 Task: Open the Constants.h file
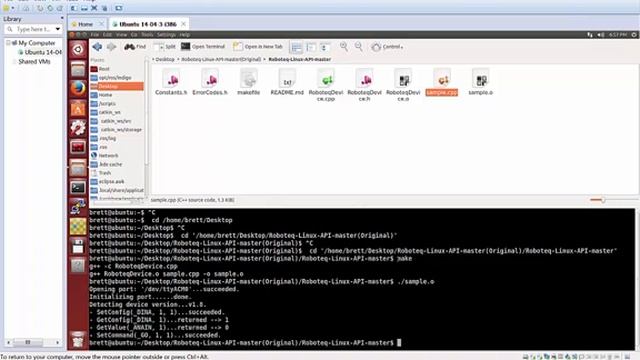click(171, 82)
